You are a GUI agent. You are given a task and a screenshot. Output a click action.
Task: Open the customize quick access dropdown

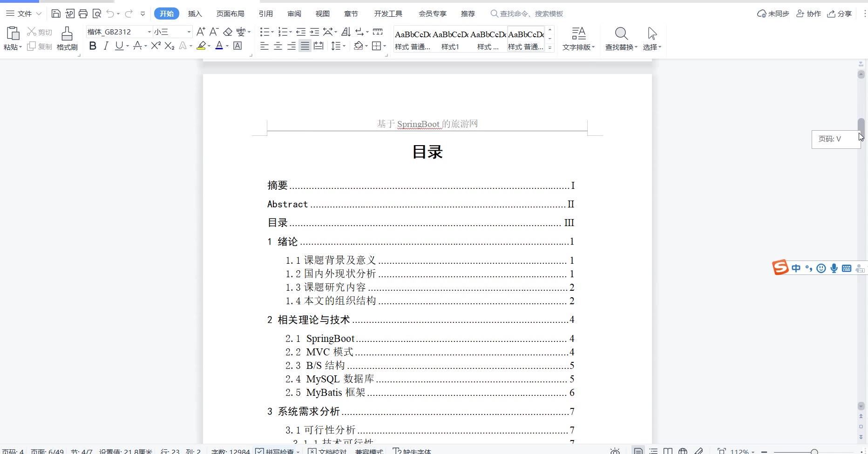pos(143,13)
